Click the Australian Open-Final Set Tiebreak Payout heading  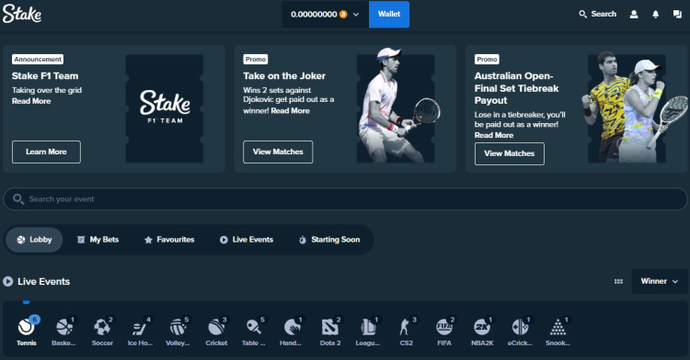click(517, 88)
